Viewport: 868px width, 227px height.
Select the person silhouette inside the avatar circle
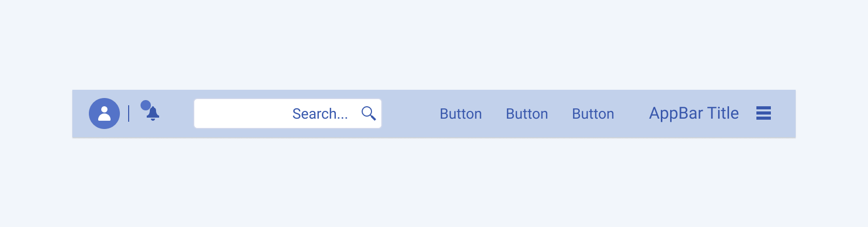coord(104,113)
